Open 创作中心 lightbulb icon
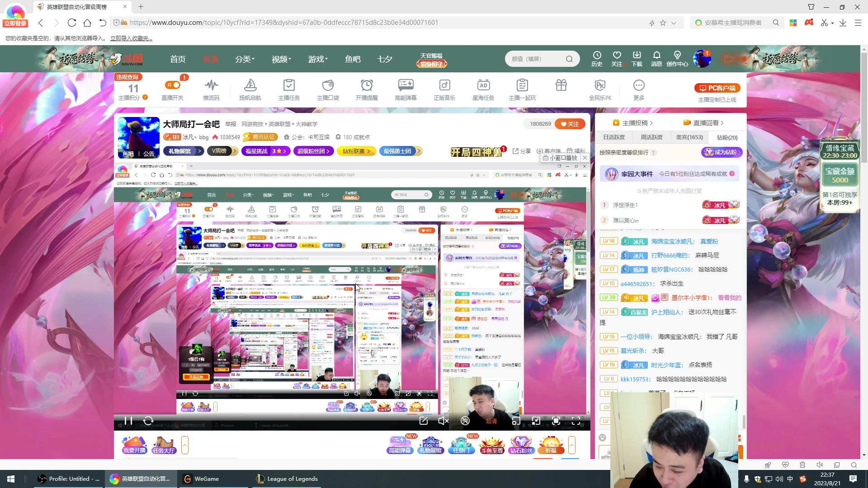The width and height of the screenshot is (868, 488). click(677, 59)
